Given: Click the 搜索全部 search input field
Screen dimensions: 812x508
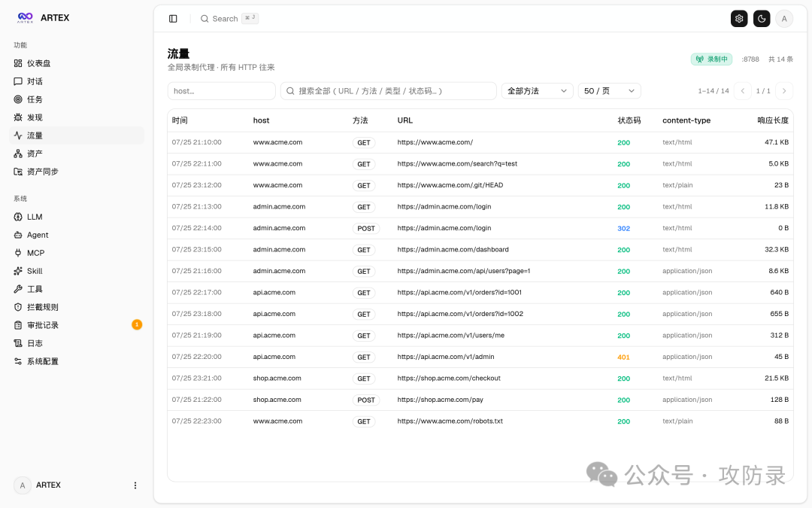Looking at the screenshot, I should [x=389, y=91].
